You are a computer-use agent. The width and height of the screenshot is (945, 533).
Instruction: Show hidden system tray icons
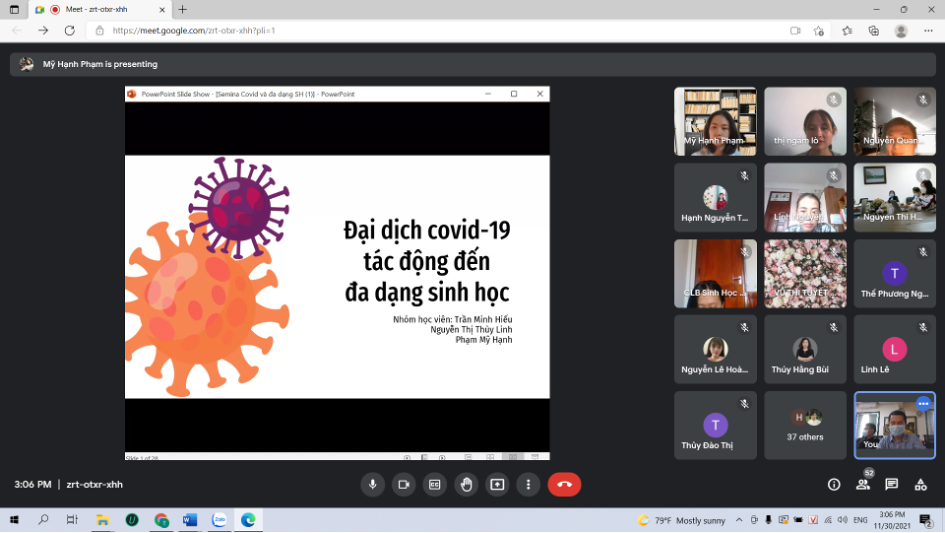tap(739, 520)
